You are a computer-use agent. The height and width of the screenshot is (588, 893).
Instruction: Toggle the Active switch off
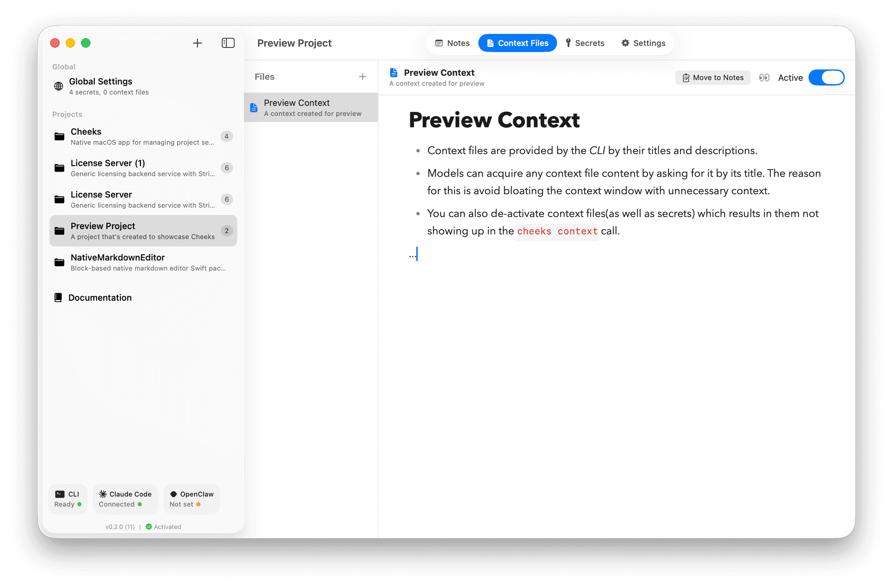[826, 78]
